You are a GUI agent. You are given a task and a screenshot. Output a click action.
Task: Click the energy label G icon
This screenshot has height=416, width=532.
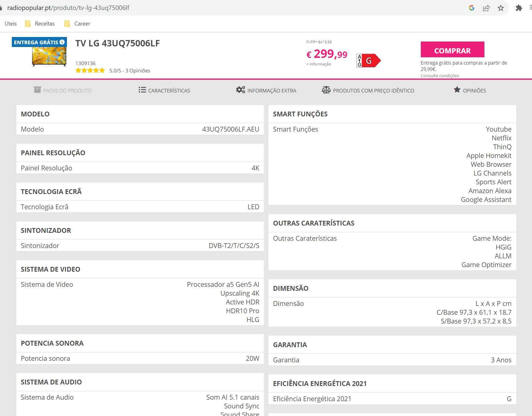pyautogui.click(x=368, y=61)
